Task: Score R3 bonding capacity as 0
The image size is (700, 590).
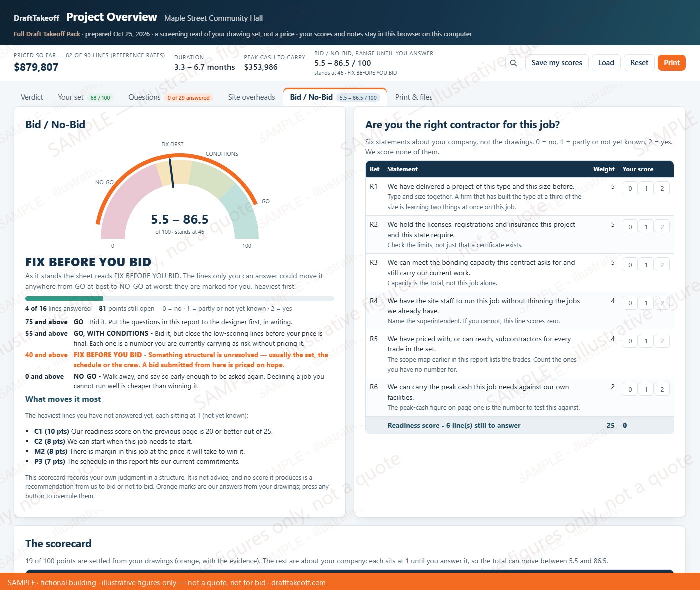Action: (x=630, y=265)
